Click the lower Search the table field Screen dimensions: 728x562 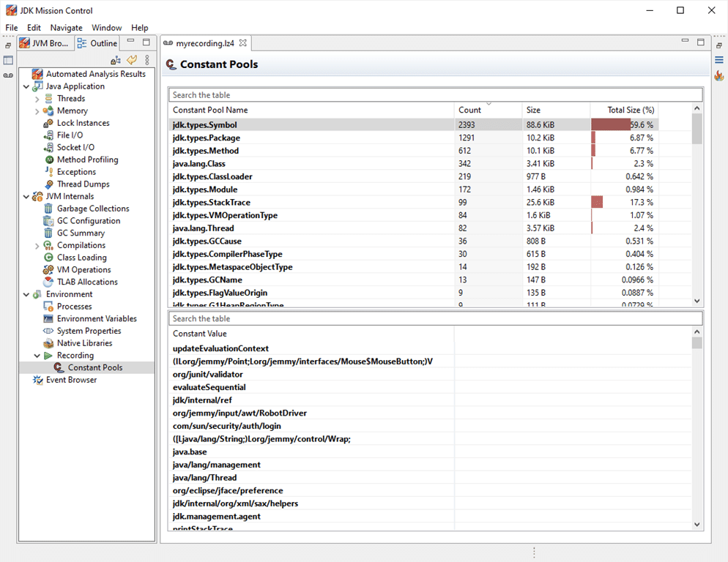click(x=435, y=318)
